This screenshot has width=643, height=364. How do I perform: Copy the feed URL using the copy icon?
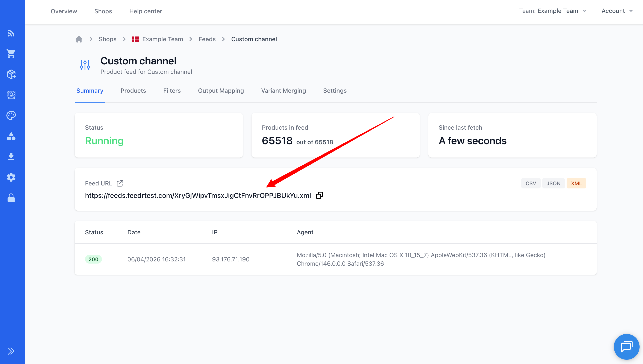pyautogui.click(x=320, y=195)
